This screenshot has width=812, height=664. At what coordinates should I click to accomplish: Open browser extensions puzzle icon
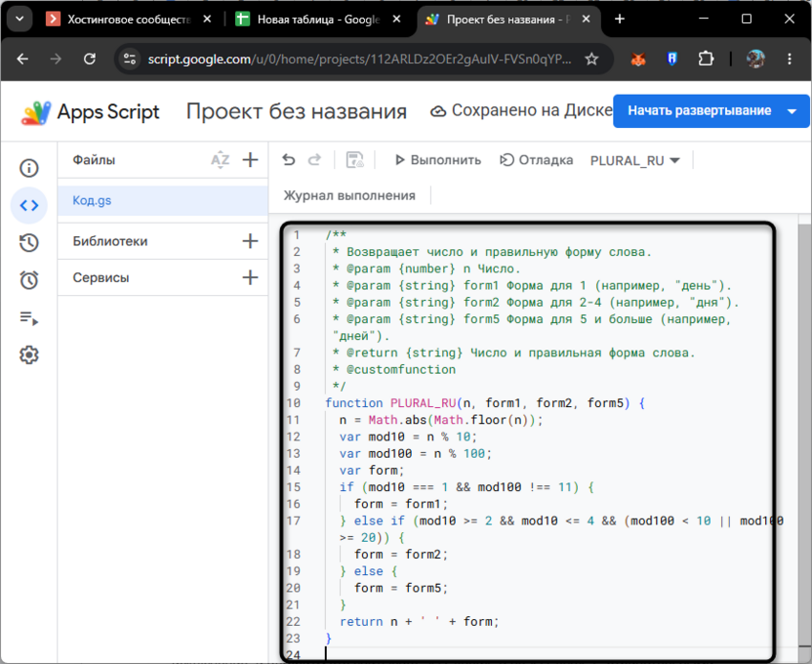click(706, 59)
